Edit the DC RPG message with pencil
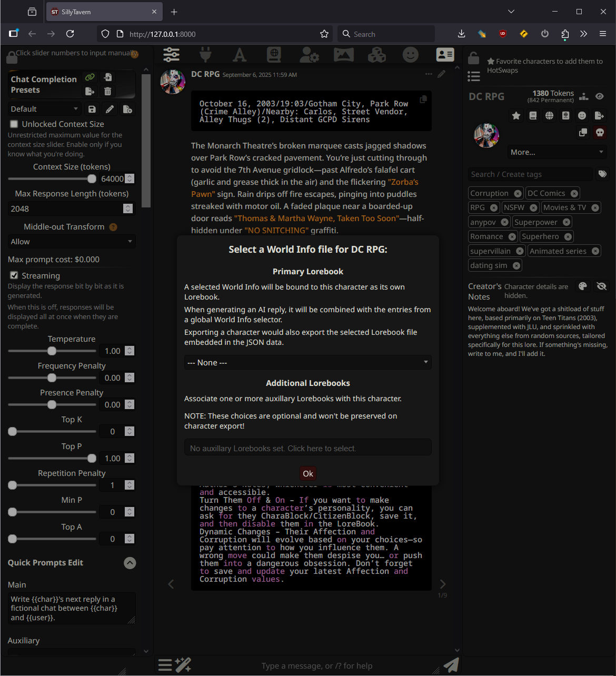The width and height of the screenshot is (616, 676). 441,74
